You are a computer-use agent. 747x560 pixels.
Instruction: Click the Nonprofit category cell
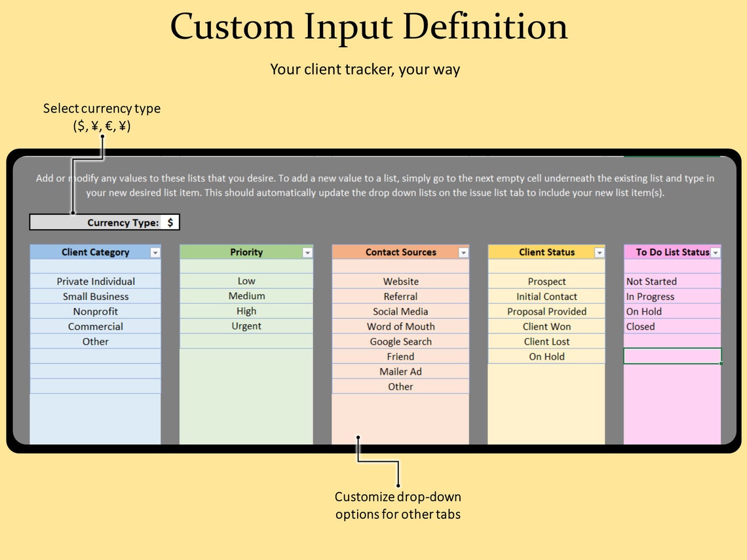click(95, 311)
